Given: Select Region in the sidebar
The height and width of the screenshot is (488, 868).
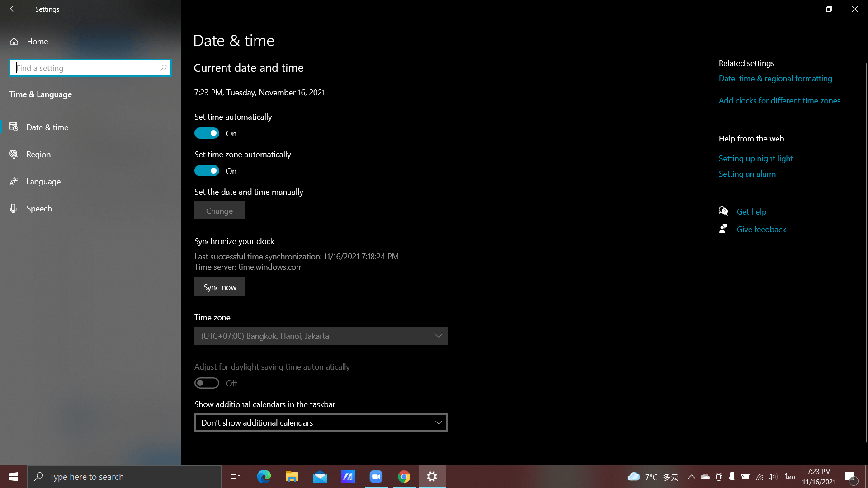Looking at the screenshot, I should (38, 155).
